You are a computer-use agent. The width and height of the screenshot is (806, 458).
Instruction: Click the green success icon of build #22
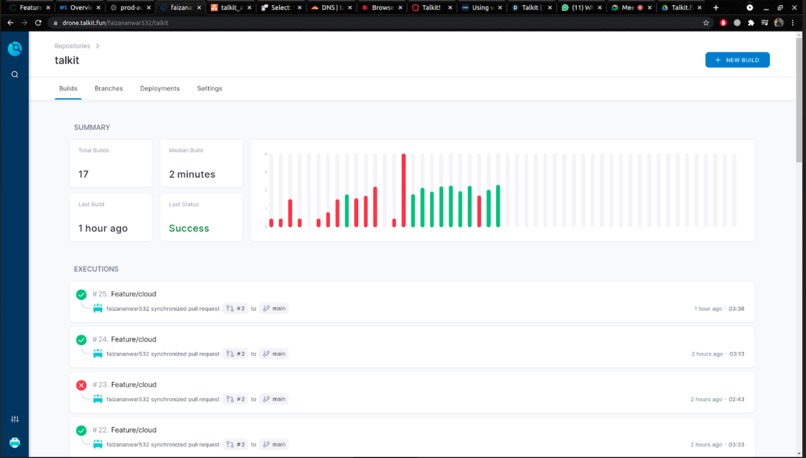coord(81,430)
